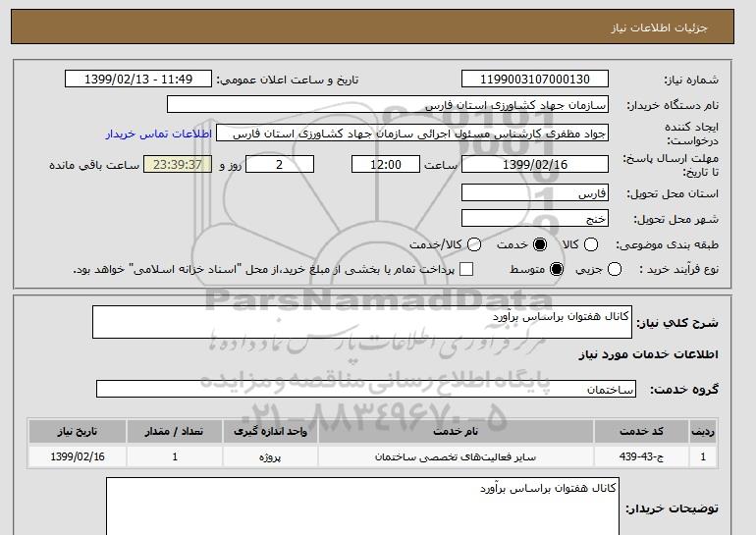
Task: Select the کالا/خدمت radio button
Action: [474, 244]
